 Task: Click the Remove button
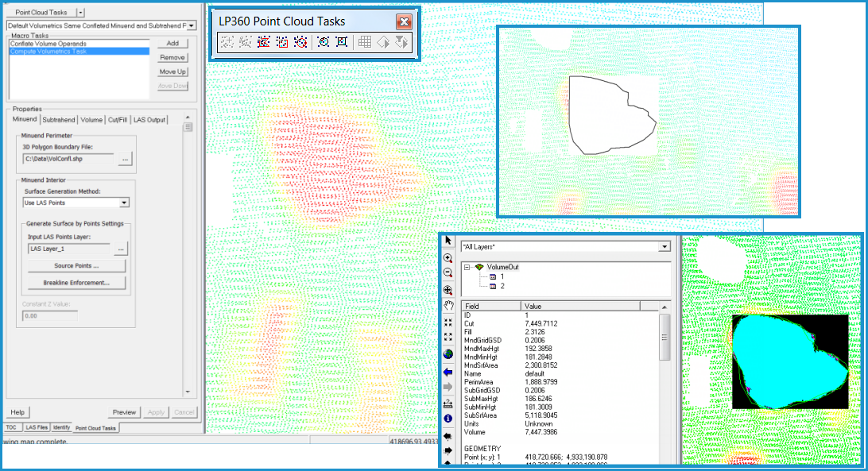click(x=172, y=57)
